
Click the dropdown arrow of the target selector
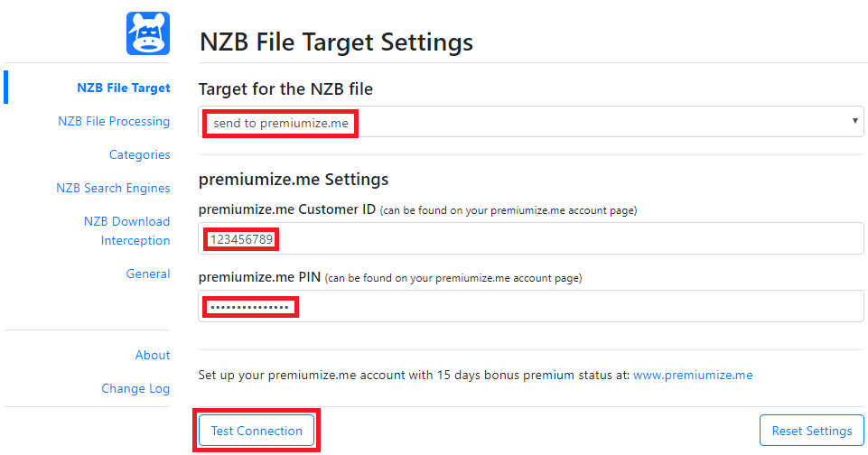[854, 121]
